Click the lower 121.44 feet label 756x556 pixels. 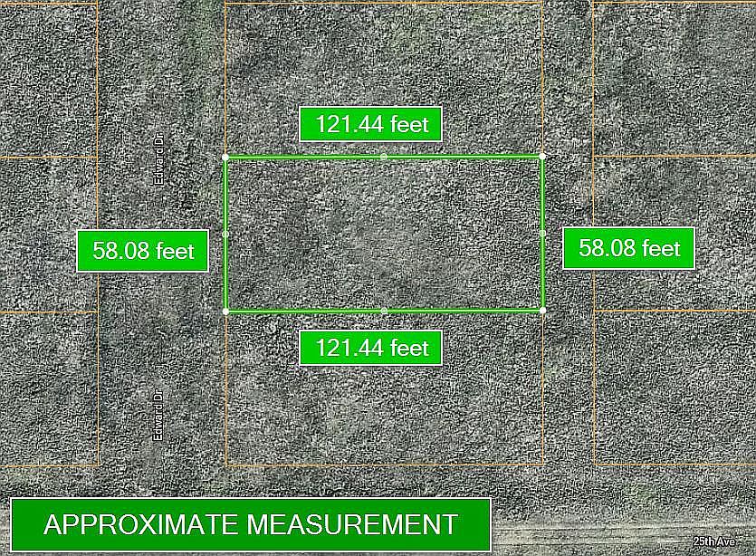[371, 348]
